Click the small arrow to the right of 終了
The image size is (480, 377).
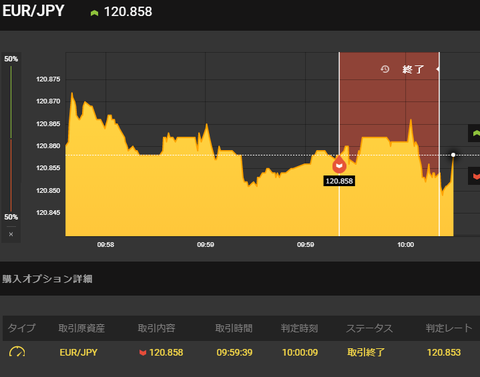[438, 69]
